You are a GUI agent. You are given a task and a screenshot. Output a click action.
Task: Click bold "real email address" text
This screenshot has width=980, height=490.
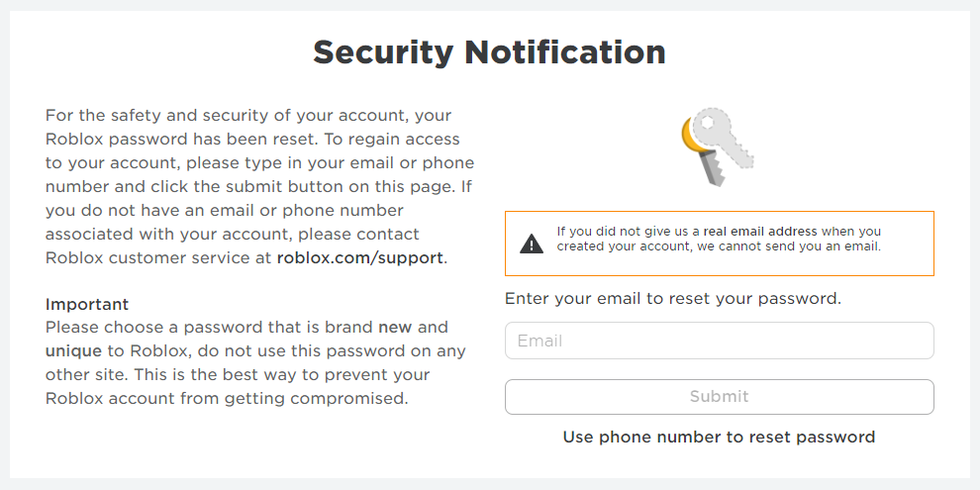[x=760, y=232]
